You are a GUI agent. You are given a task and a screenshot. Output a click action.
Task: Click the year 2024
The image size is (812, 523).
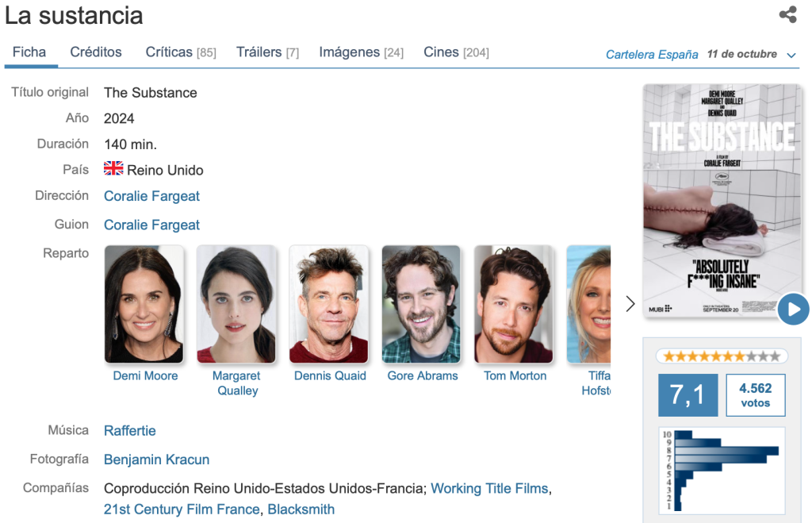coord(119,119)
